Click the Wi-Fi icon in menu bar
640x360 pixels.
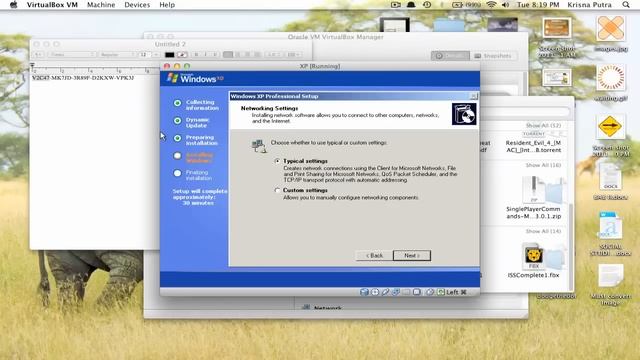pos(491,5)
